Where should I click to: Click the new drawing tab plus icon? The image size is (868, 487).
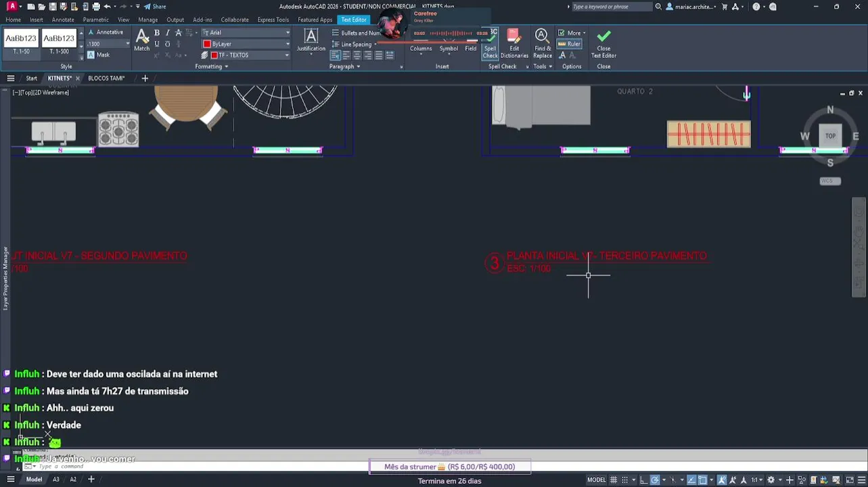click(145, 78)
